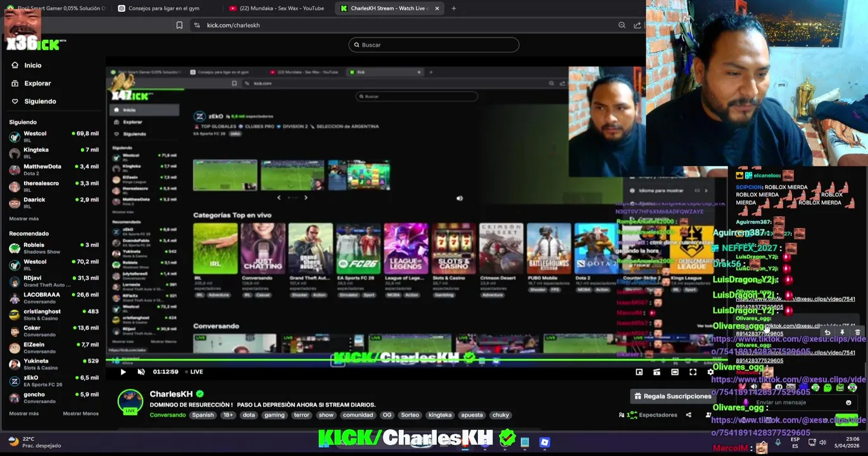Open MatthewDota channel in Siguiendo
Image resolution: width=868 pixels, height=456 pixels.
pyautogui.click(x=54, y=169)
